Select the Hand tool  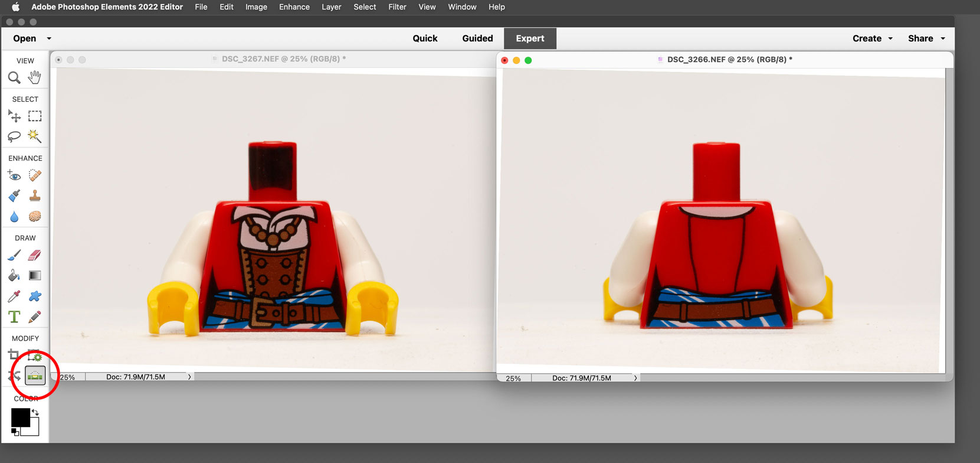coord(35,77)
